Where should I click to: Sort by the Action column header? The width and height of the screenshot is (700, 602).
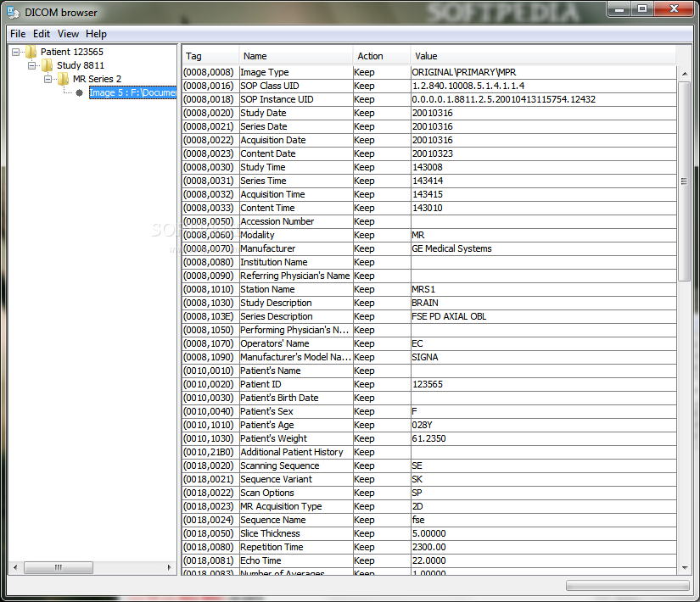[382, 56]
